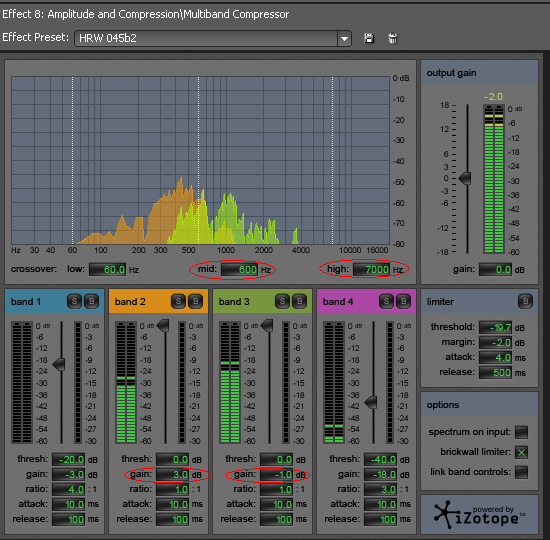Click band 2 release value field
Screen dimensions: 550x540
pos(173,519)
